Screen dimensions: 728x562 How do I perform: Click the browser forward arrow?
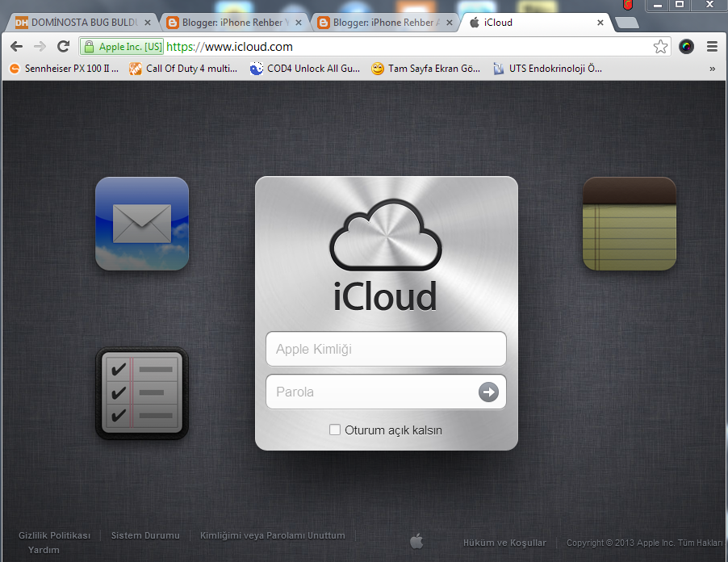coord(40,47)
